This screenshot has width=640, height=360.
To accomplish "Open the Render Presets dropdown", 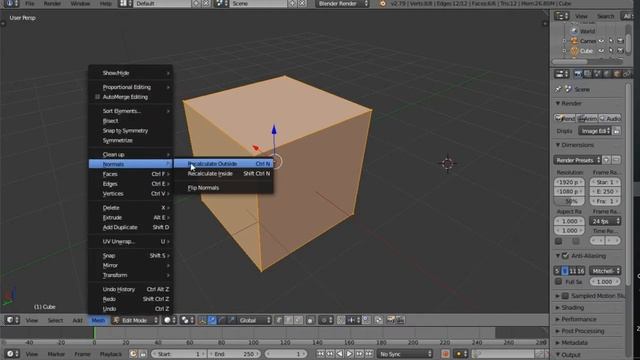I will pos(578,160).
